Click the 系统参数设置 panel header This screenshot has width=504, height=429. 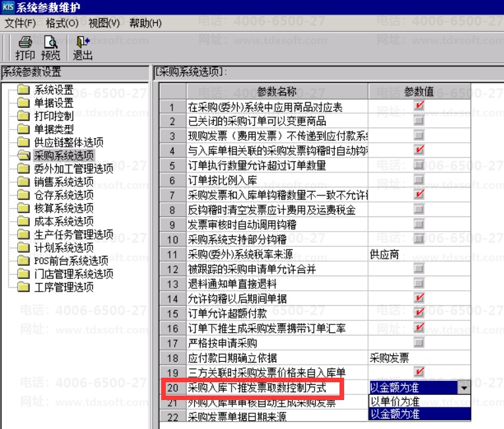coord(75,72)
